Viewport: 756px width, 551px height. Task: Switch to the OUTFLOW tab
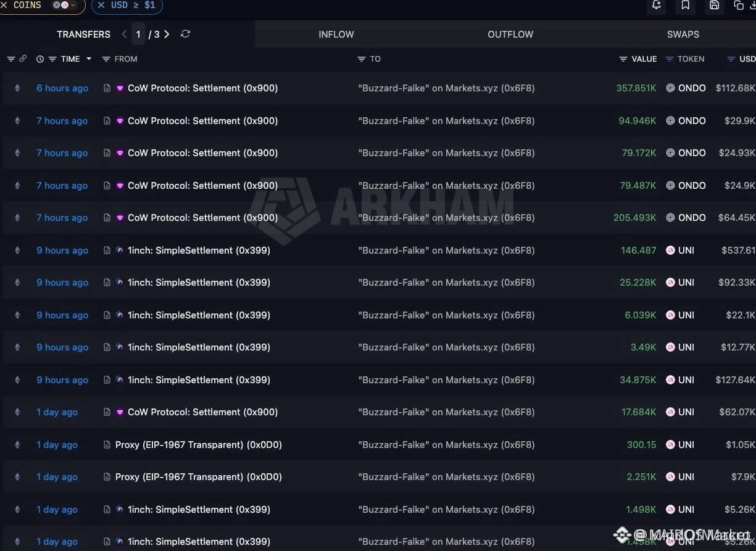click(x=510, y=35)
